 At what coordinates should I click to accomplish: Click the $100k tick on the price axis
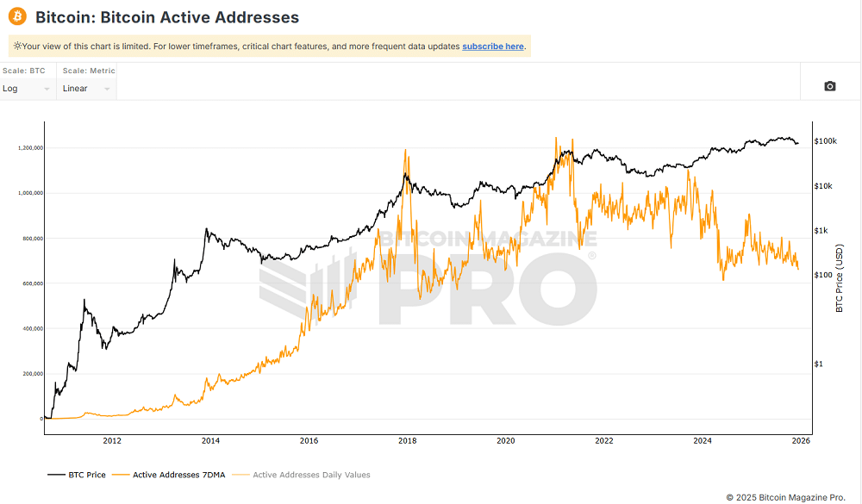pos(827,140)
